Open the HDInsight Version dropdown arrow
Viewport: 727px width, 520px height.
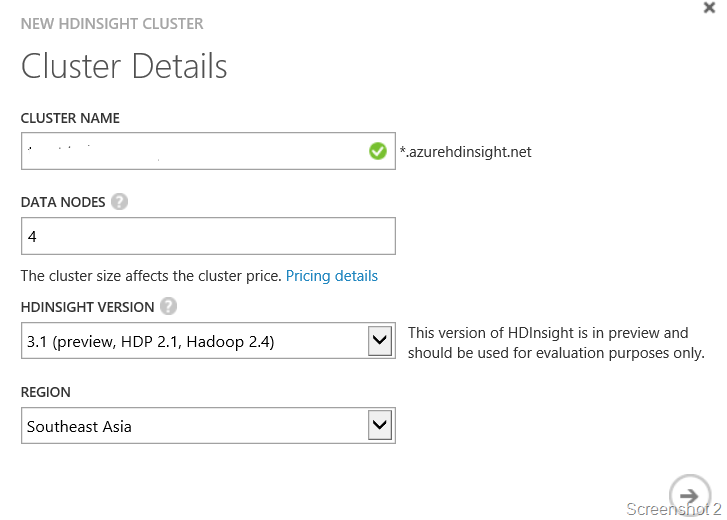click(380, 341)
